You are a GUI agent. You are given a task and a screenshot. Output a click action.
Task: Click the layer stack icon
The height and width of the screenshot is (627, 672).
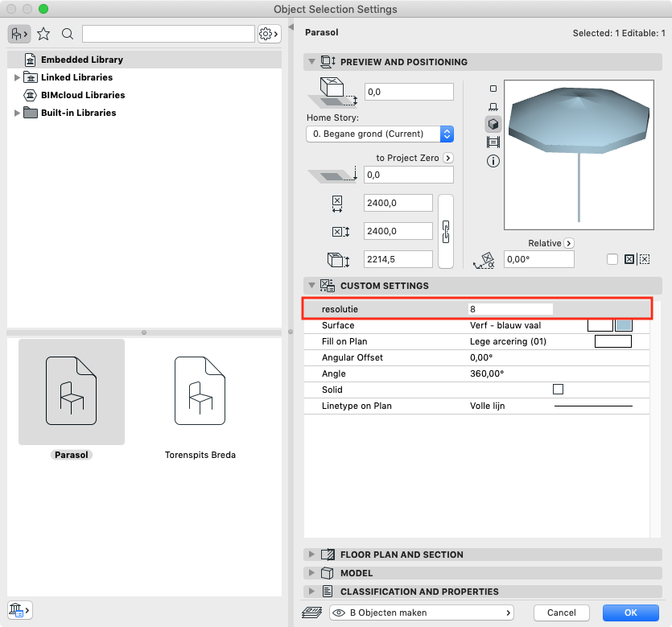[x=312, y=613]
